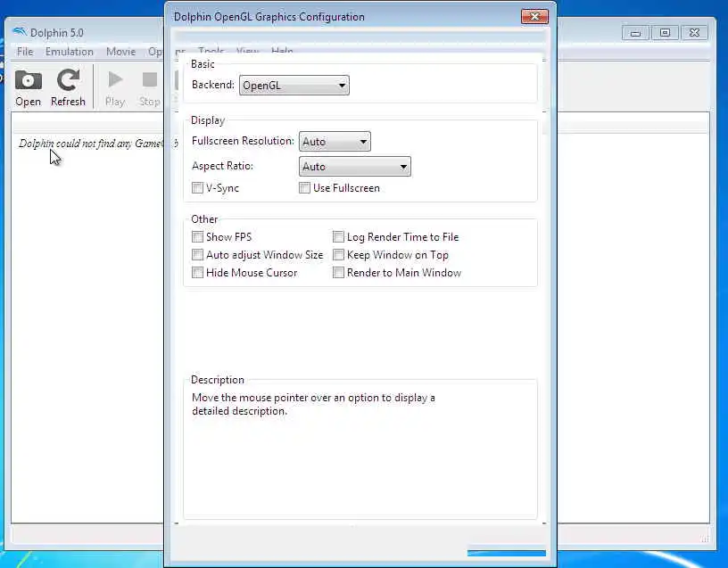Check the Hide Mouse Cursor option
This screenshot has width=728, height=568.
198,272
